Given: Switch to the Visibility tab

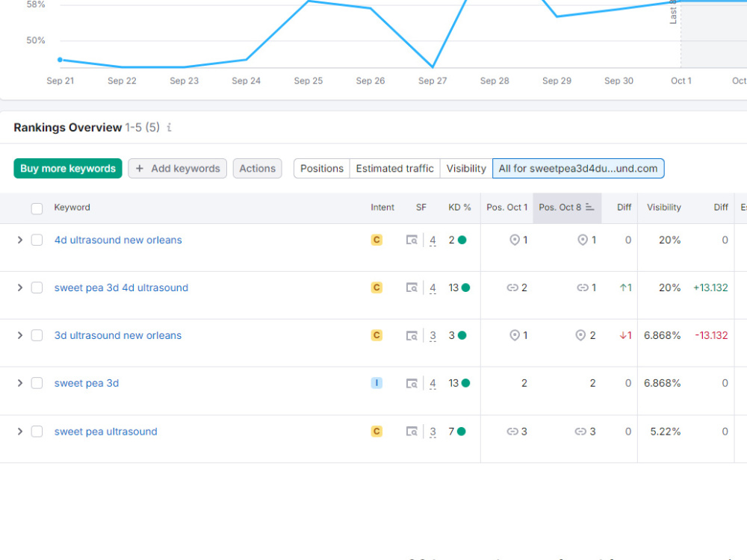Looking at the screenshot, I should tap(466, 169).
